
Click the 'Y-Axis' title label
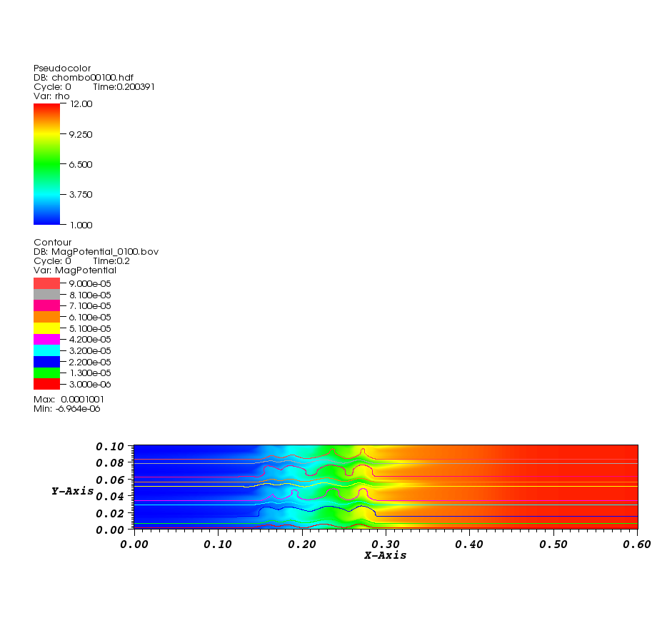tap(72, 491)
